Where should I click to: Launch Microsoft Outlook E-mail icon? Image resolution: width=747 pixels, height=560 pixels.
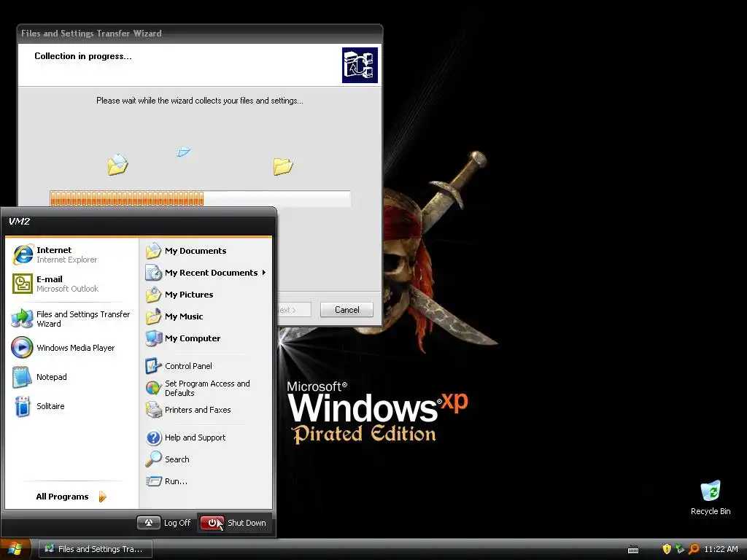23,284
